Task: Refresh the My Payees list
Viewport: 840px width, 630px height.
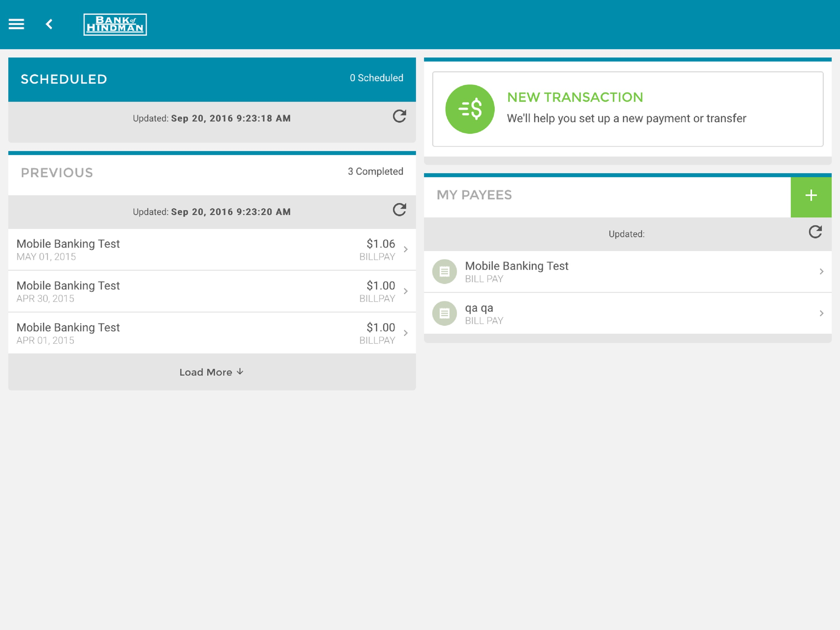Action: coord(815,232)
